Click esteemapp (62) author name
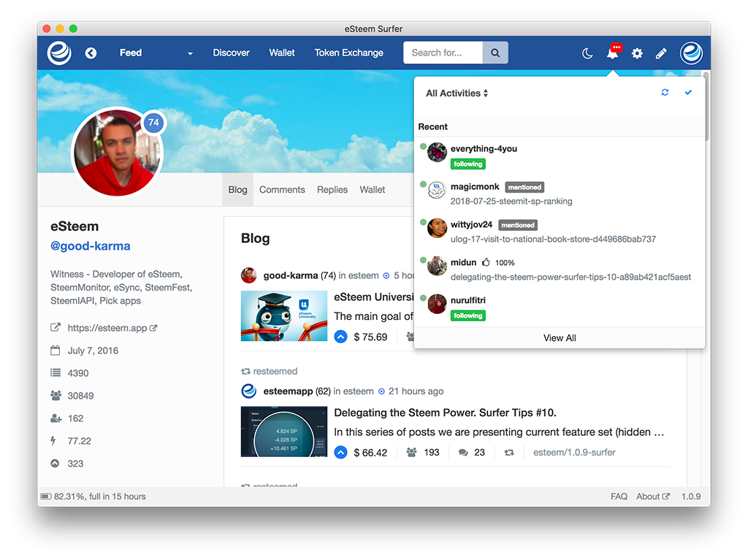The height and width of the screenshot is (560, 748). [297, 391]
